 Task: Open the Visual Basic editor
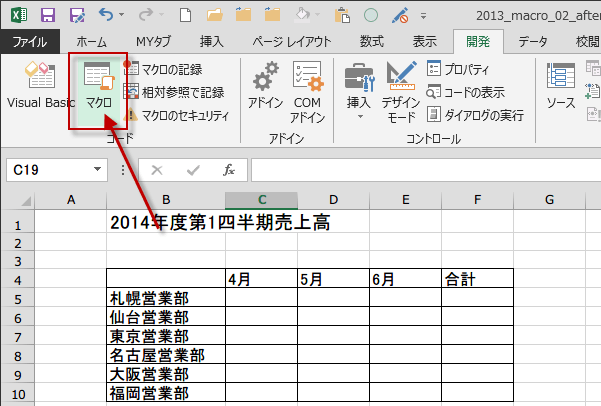pyautogui.click(x=40, y=85)
